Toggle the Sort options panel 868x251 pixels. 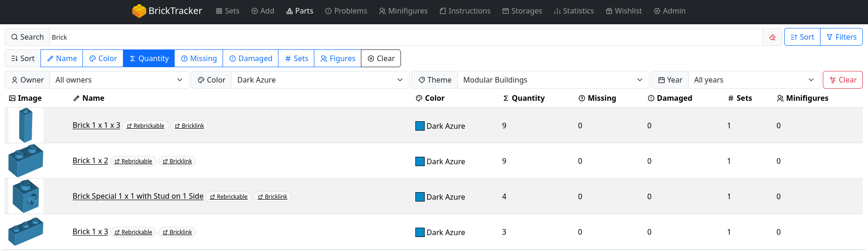tap(802, 37)
